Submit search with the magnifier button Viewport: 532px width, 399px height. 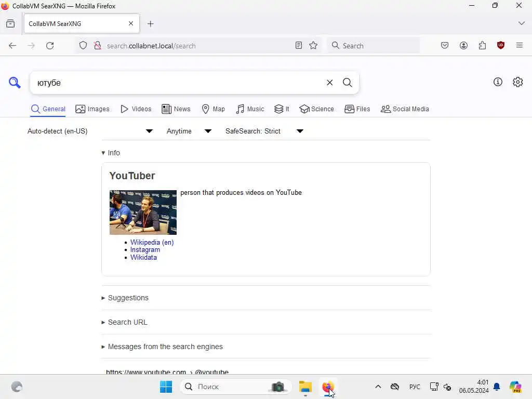coord(347,83)
